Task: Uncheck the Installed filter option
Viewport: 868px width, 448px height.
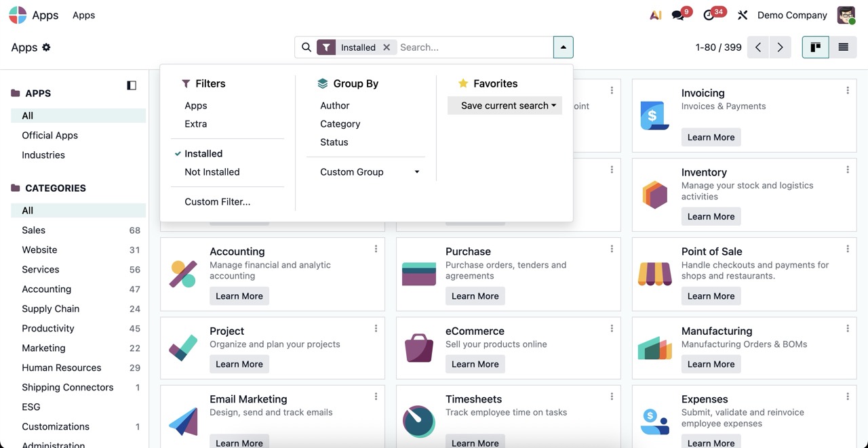Action: (203, 154)
